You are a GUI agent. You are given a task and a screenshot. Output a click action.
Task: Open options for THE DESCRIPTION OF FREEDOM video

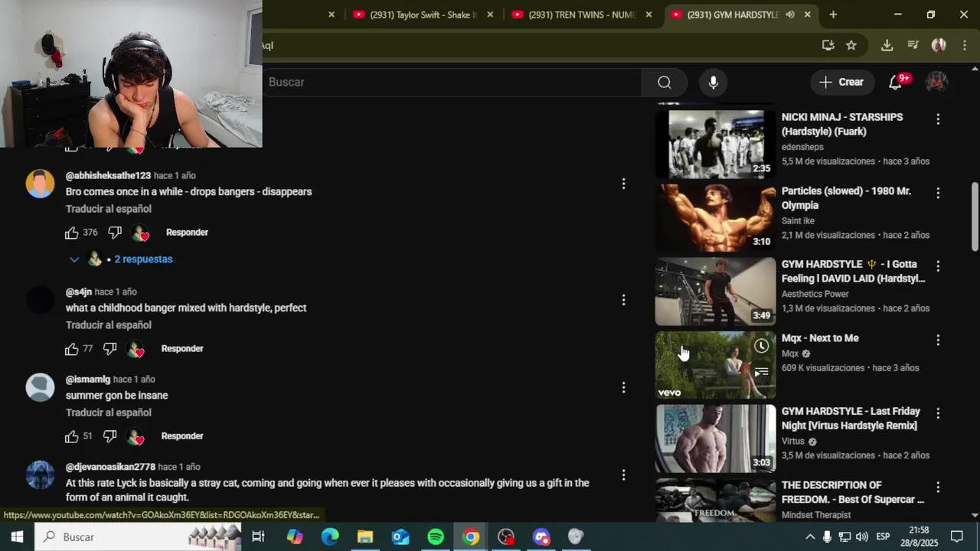click(x=938, y=487)
